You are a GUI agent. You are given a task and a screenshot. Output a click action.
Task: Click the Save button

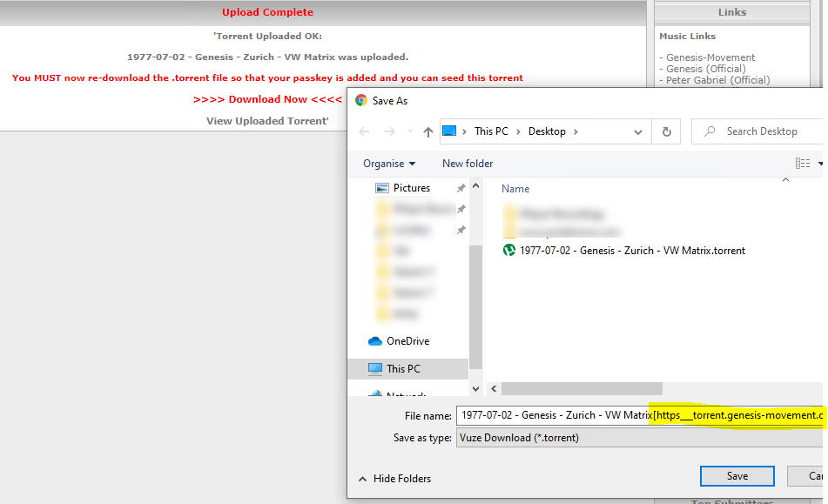pyautogui.click(x=737, y=476)
